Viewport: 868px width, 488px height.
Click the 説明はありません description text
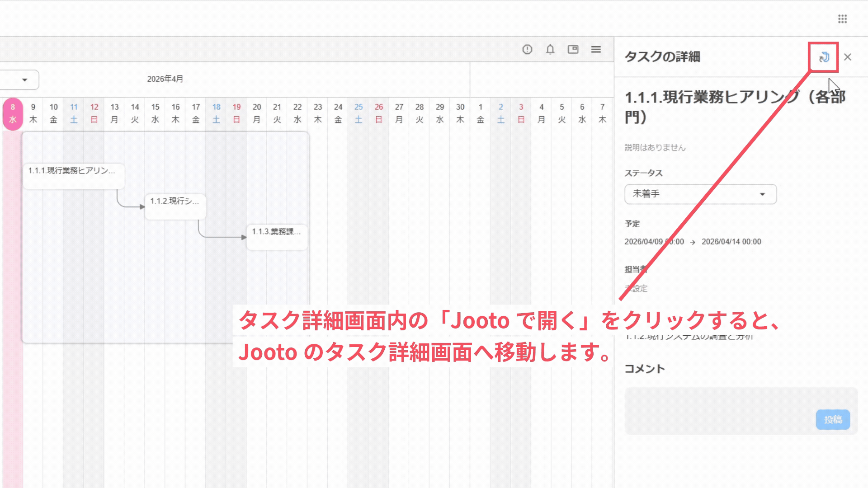[x=655, y=148]
